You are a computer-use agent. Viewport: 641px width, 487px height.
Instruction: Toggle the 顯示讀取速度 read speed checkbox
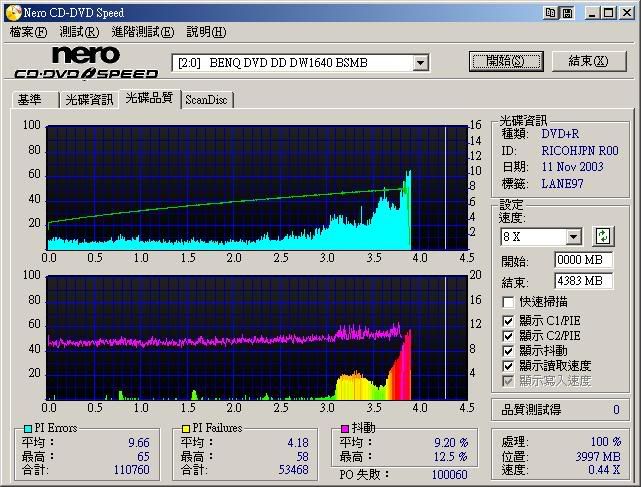click(508, 366)
